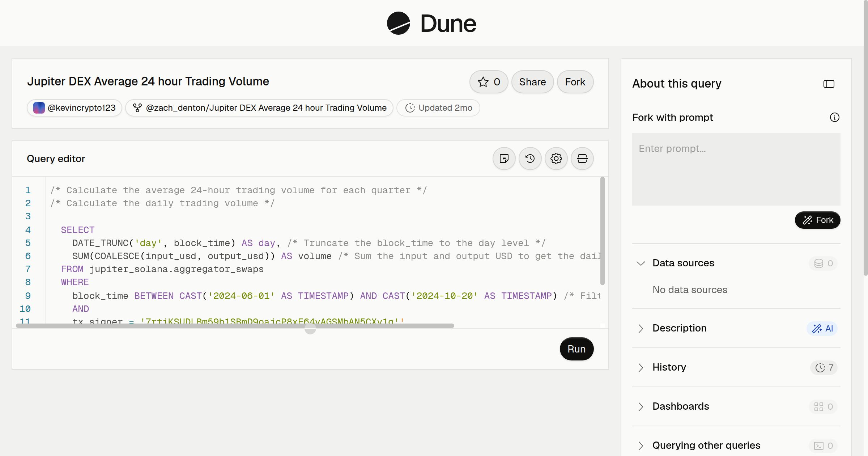Click the editor horizontal scrollbar
Image resolution: width=868 pixels, height=456 pixels.
coord(235,326)
